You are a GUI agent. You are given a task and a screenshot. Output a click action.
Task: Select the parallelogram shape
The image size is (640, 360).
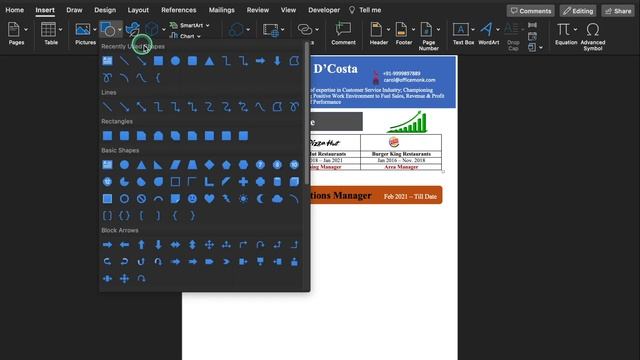click(175, 165)
